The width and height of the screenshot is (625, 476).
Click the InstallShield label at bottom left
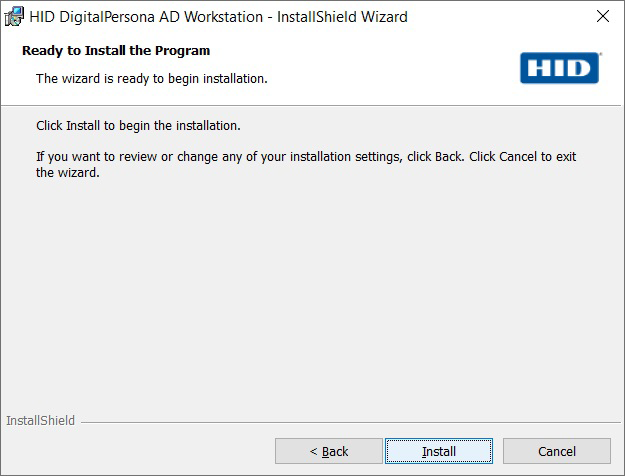click(x=40, y=421)
